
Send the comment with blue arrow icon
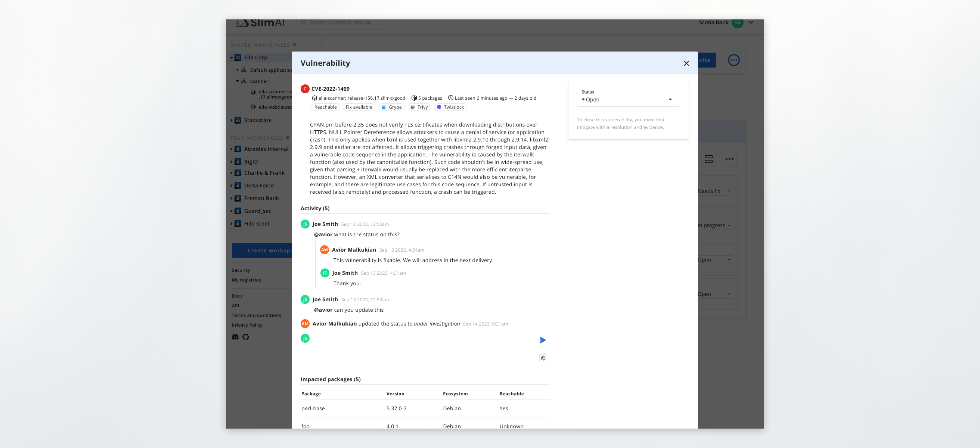tap(543, 340)
